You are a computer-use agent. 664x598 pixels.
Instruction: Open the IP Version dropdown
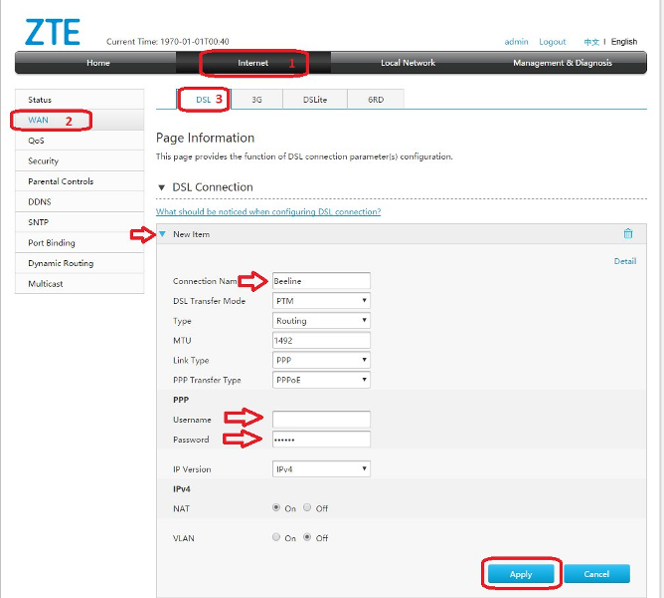(321, 469)
